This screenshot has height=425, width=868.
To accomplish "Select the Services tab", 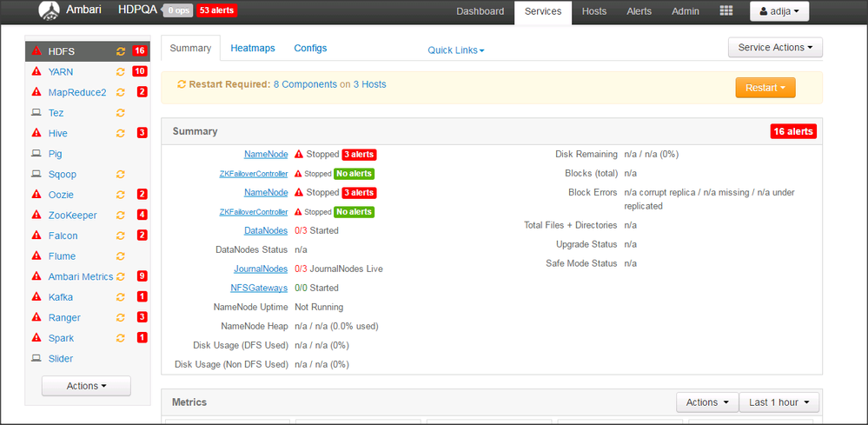I will click(543, 11).
